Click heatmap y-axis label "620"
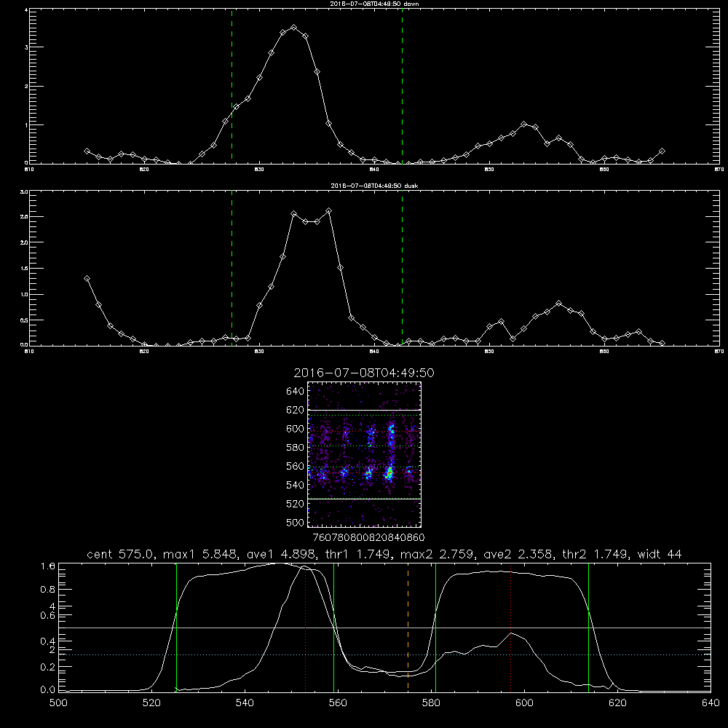Screen dimensions: 728x728 (296, 410)
